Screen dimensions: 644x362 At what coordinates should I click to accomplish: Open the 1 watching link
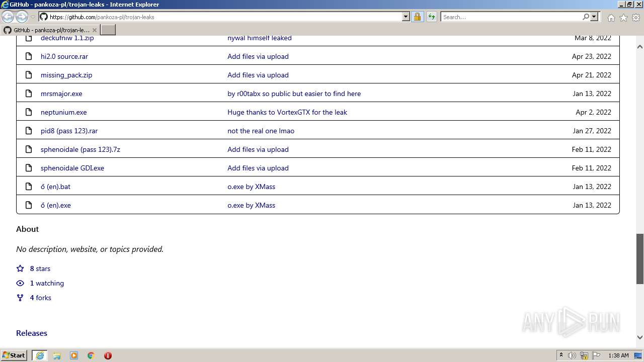point(47,283)
